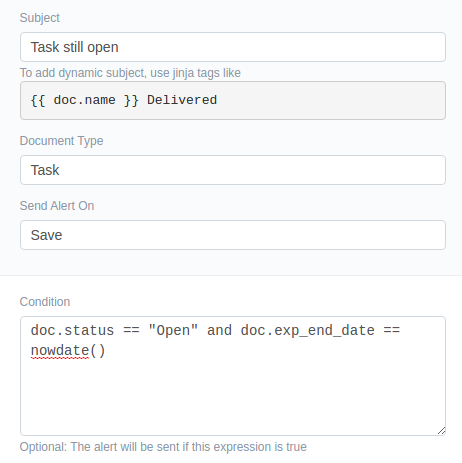Image resolution: width=462 pixels, height=463 pixels.
Task: Click the '{{ doc.name }}' code sample
Action: coord(84,100)
